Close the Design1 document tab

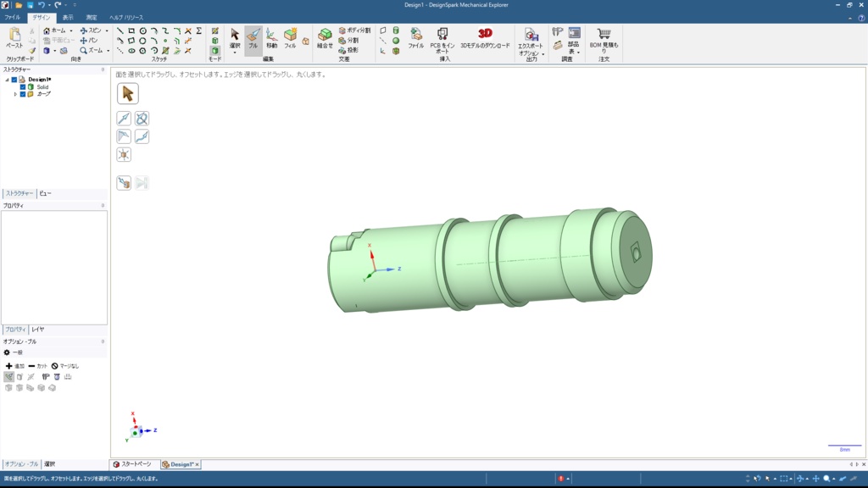point(197,465)
